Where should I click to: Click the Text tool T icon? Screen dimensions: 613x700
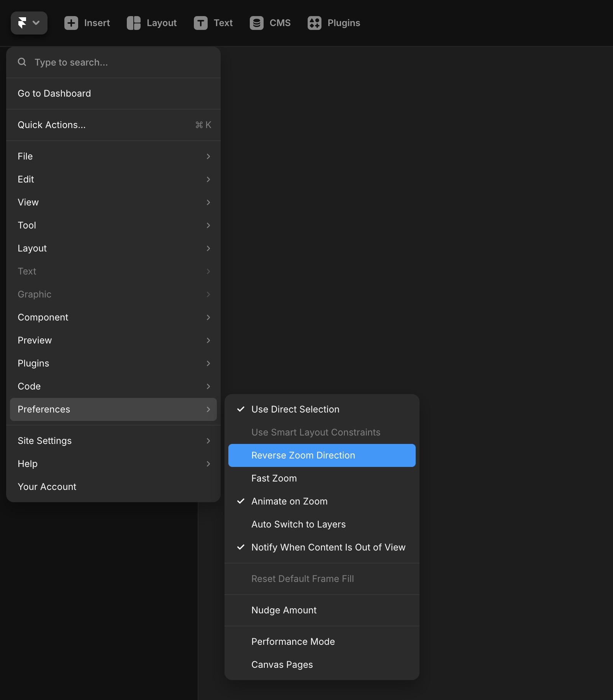(x=201, y=23)
